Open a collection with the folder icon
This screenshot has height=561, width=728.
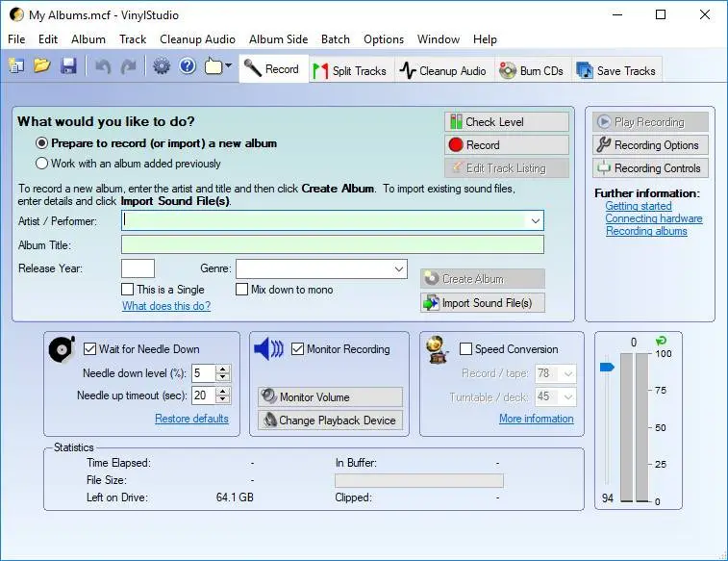pyautogui.click(x=41, y=66)
